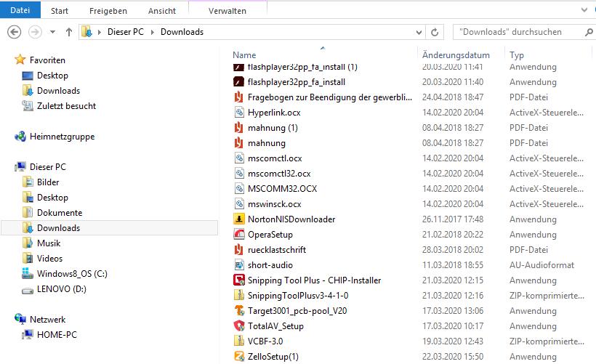This screenshot has height=364, width=596.
Task: Click the mscomctl.ocx file icon
Action: (x=238, y=158)
